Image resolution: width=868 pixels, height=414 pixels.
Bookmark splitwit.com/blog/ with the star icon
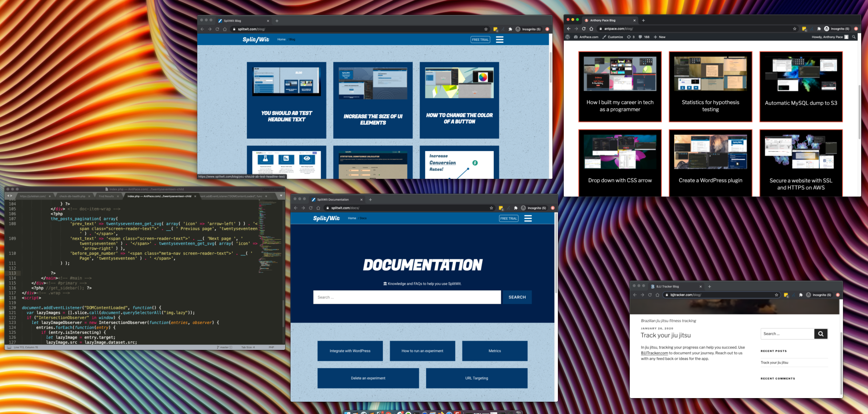[x=486, y=29]
